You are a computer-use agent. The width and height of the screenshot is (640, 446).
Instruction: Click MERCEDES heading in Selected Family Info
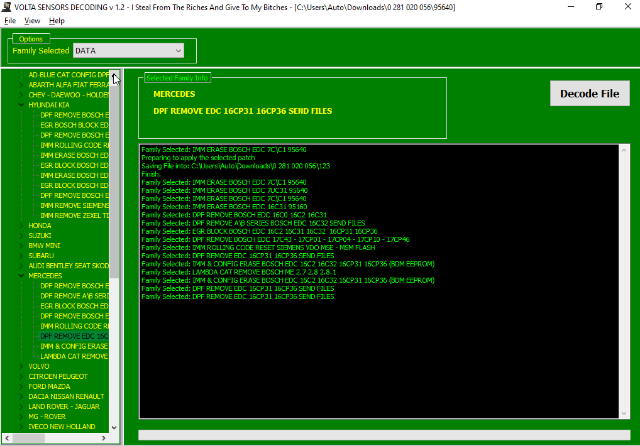click(x=174, y=94)
